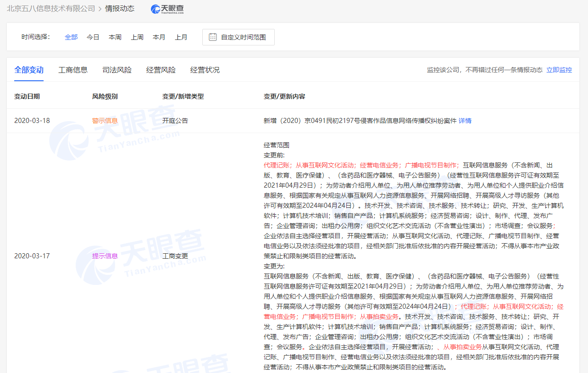Click the TianYanCha logo in the header

click(167, 9)
